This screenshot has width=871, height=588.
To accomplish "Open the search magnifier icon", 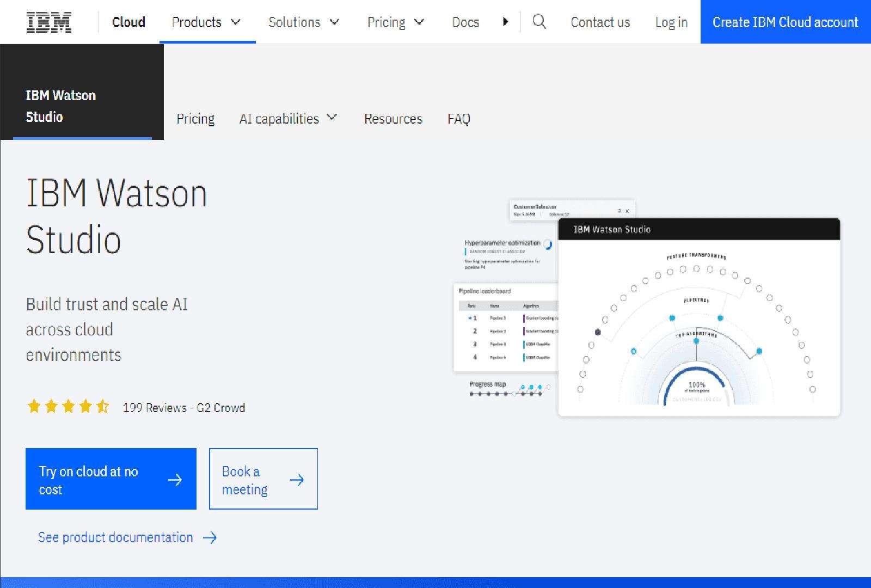I will 539,22.
